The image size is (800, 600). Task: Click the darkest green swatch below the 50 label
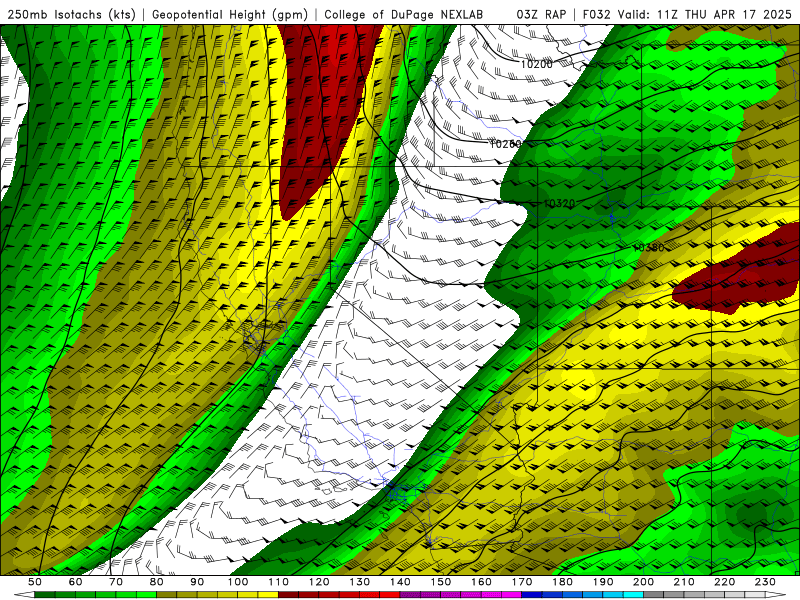(45, 595)
